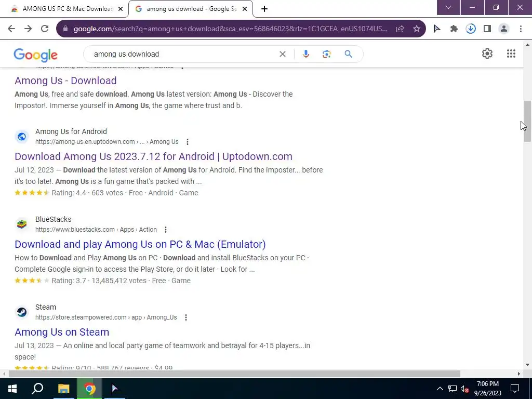This screenshot has height=399, width=532.
Task: Click the horizontal scrollbar thumb
Action: pyautogui.click(x=234, y=374)
